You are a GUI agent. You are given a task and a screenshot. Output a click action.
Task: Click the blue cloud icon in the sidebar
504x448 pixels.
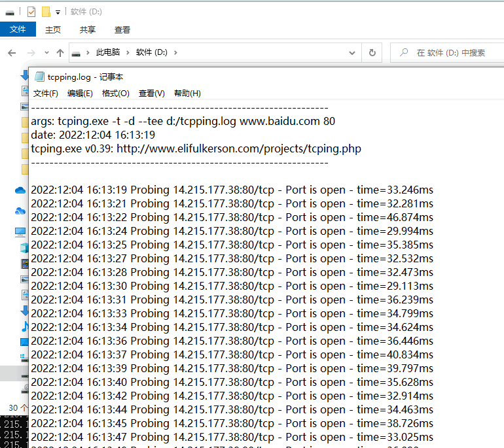(20, 190)
